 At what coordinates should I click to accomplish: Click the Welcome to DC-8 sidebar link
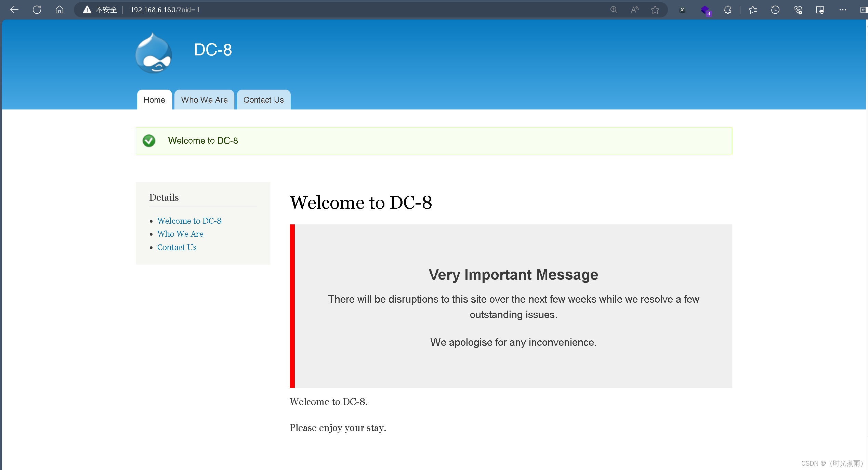click(189, 221)
